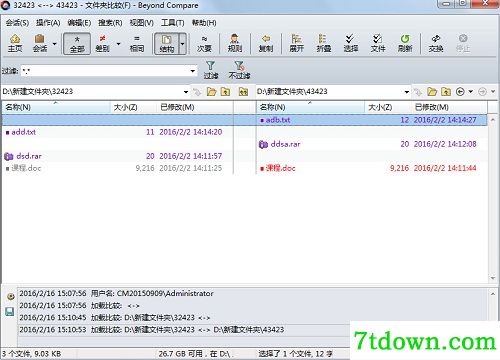Go up one level on left path
Viewport: 500px width, 360px height.
[x=226, y=91]
